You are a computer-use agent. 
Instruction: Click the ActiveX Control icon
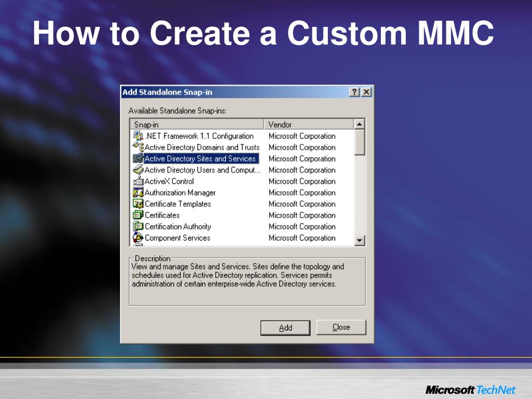138,181
